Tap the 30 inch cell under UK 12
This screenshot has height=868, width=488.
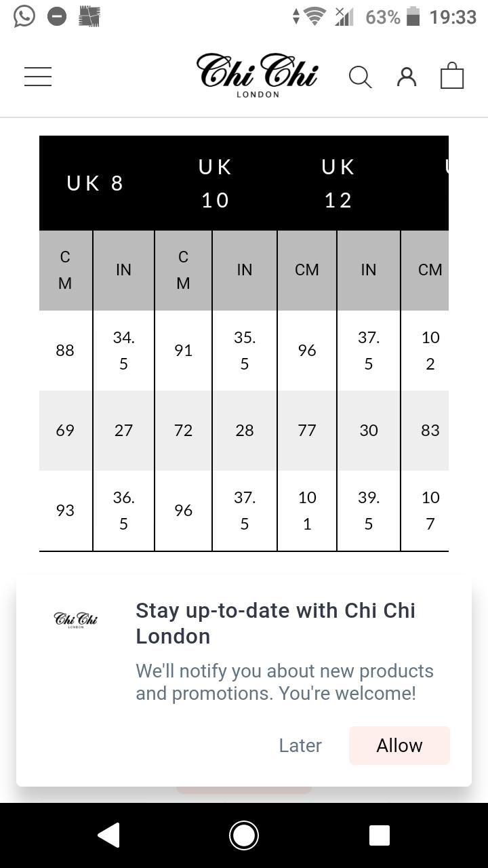tap(368, 430)
